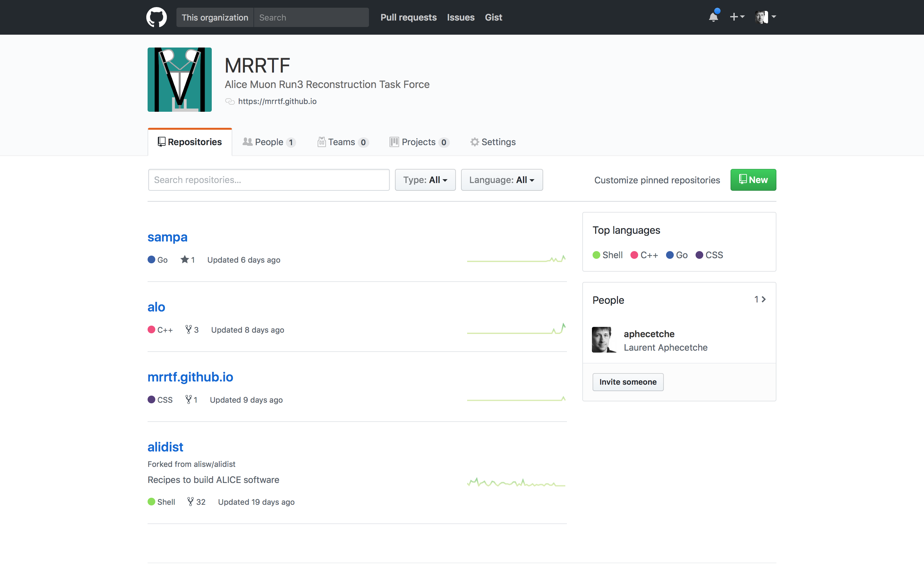Select the Repositories tab

click(190, 142)
